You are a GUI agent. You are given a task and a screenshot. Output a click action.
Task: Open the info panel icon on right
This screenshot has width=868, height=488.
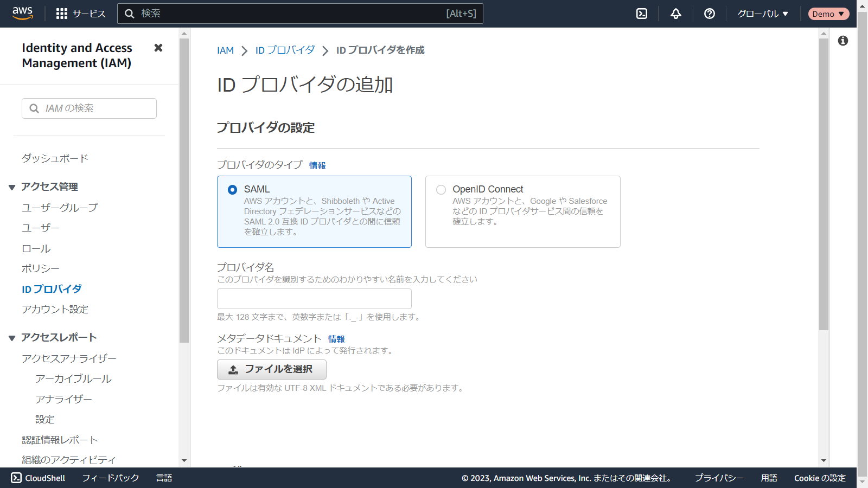(x=843, y=41)
